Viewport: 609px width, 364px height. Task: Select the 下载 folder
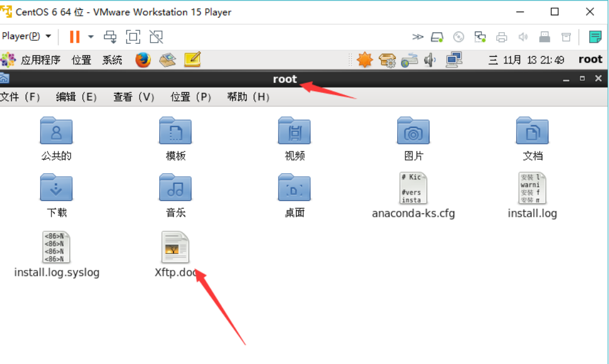[56, 195]
